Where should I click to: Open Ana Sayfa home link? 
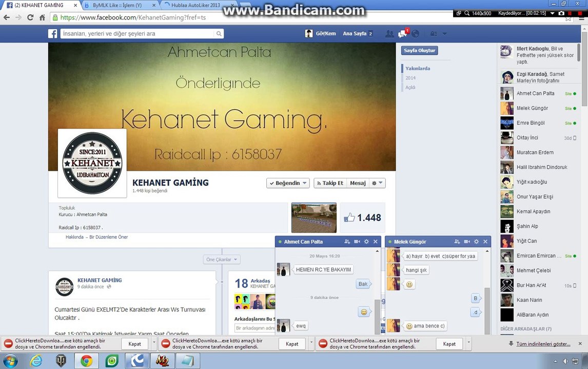[355, 34]
